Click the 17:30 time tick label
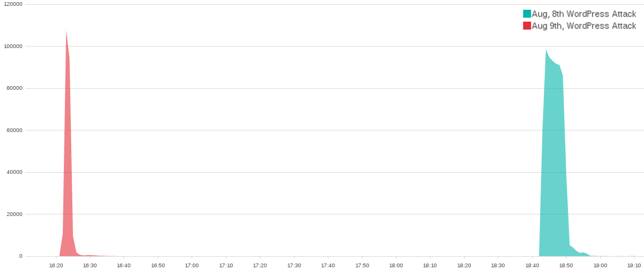 point(294,265)
